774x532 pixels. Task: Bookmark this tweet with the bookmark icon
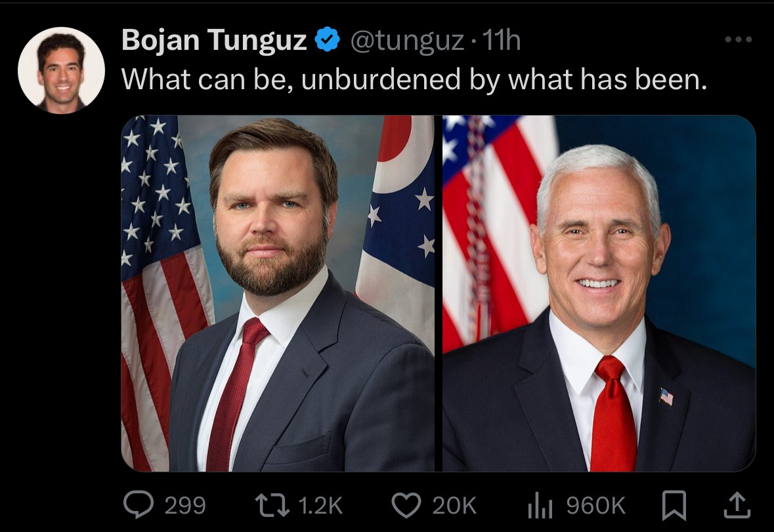[x=674, y=505]
